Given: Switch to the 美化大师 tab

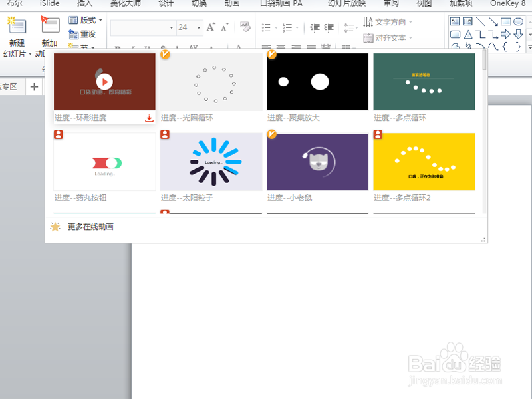Looking at the screenshot, I should [x=126, y=3].
